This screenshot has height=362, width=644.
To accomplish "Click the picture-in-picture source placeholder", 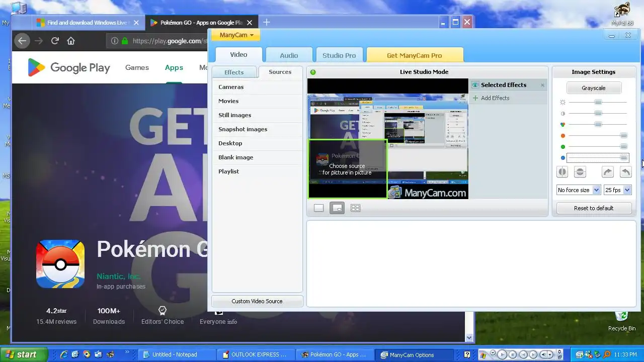I will click(347, 169).
